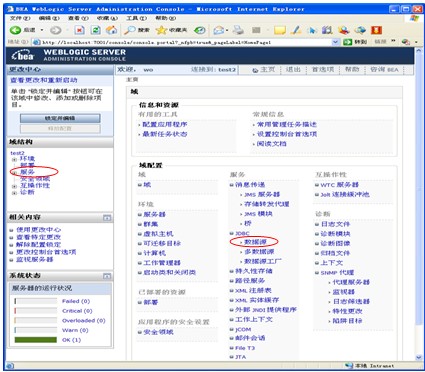This screenshot has height=372, width=425.
Task: Open the SNMP 代理 link
Action: (x=337, y=273)
